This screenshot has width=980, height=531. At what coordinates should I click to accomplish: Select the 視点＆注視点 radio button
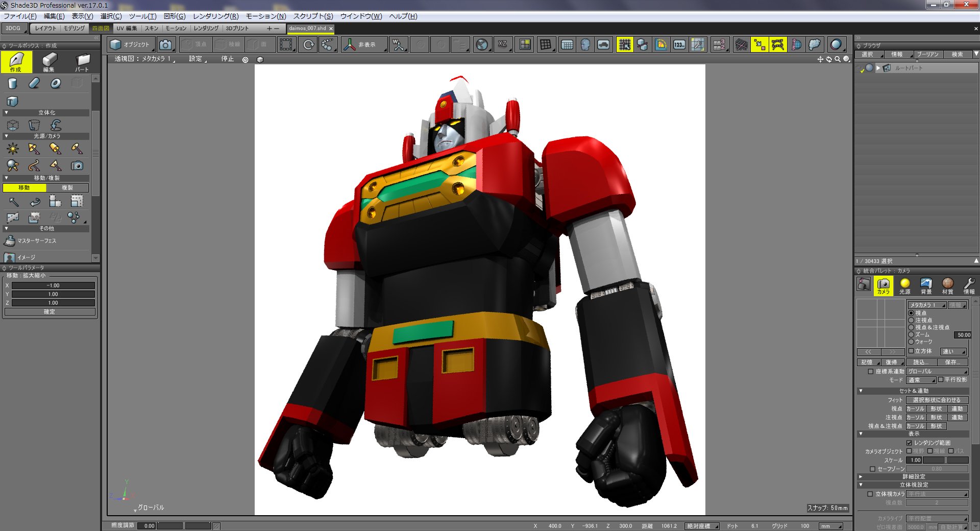pyautogui.click(x=911, y=327)
